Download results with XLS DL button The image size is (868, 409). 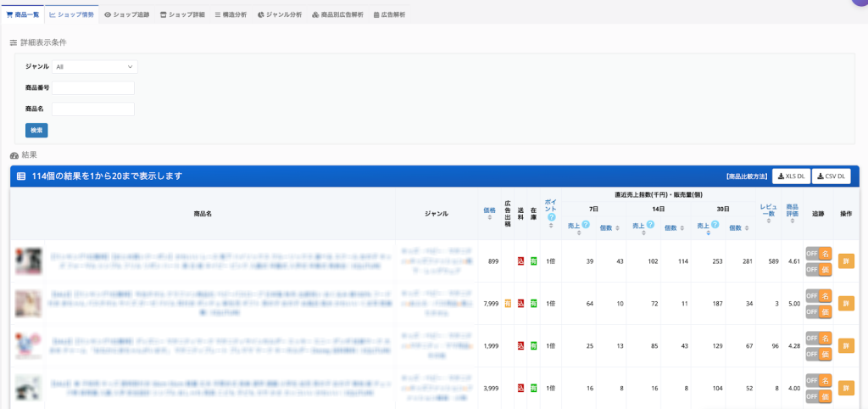click(790, 176)
